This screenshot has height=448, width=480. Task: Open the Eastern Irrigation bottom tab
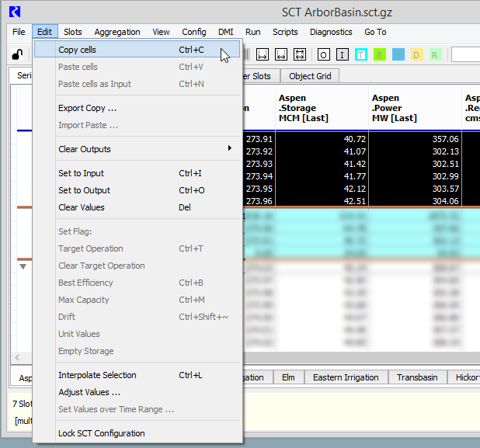point(346,377)
